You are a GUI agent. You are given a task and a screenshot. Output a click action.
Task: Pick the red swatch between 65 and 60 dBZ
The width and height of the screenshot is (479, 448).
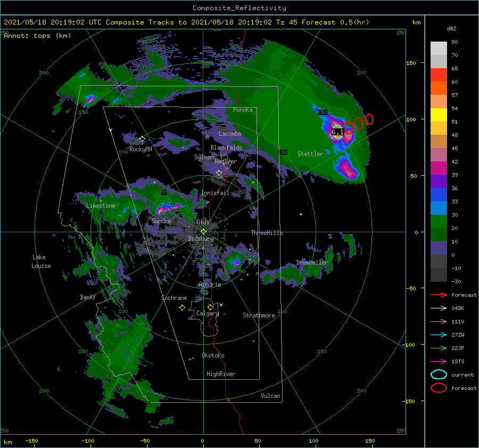click(439, 75)
